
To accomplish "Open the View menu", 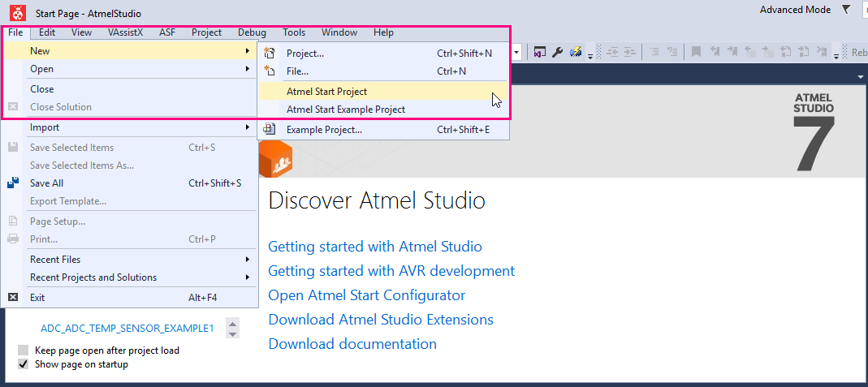I will click(x=81, y=32).
